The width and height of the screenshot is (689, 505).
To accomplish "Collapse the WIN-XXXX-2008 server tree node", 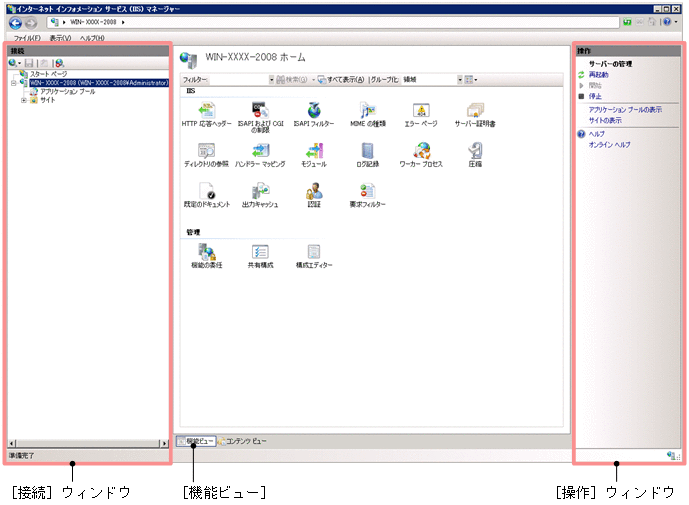I will coord(14,83).
